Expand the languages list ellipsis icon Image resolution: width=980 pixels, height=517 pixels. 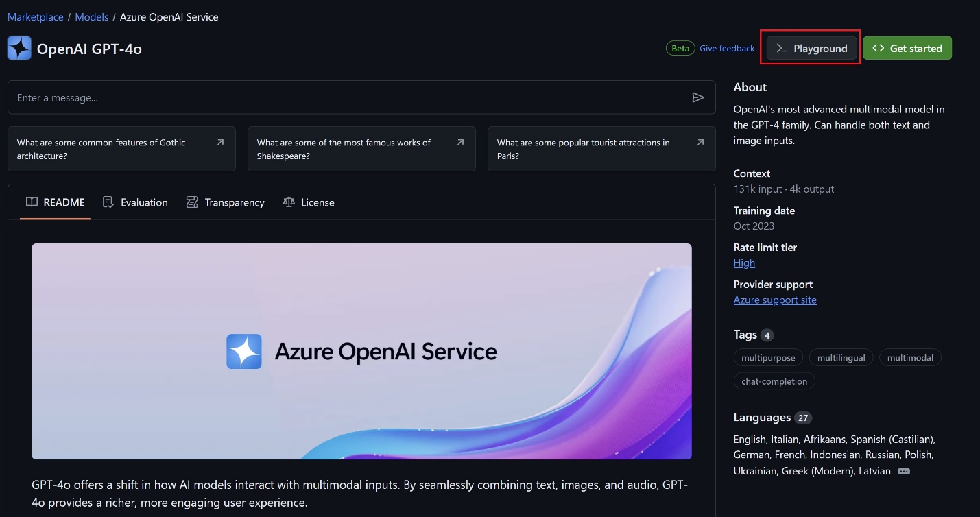pyautogui.click(x=904, y=471)
